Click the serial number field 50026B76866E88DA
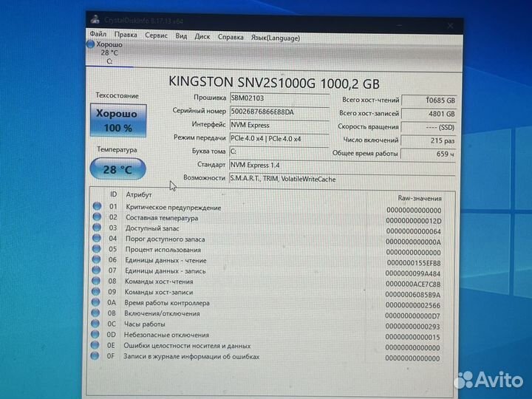 click(x=279, y=112)
